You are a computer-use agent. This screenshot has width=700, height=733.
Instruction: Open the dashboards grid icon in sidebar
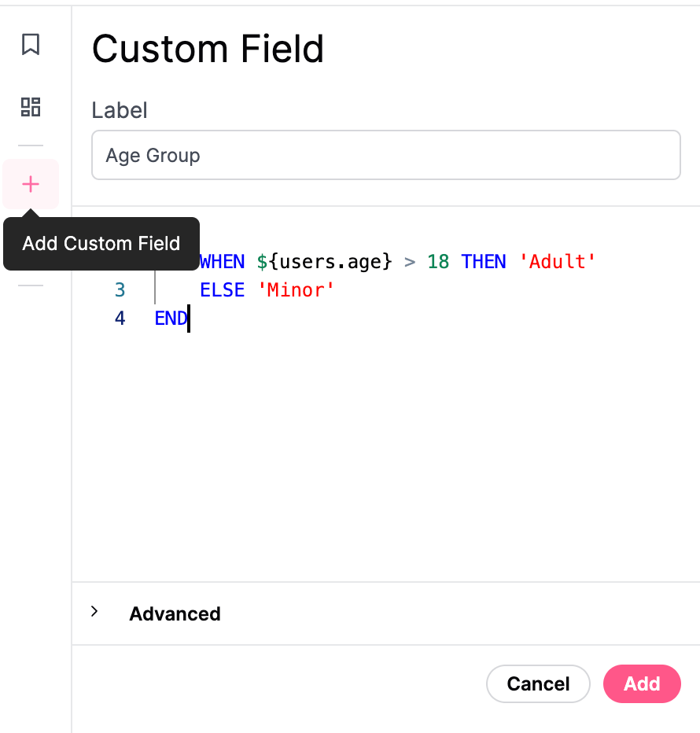[x=31, y=107]
